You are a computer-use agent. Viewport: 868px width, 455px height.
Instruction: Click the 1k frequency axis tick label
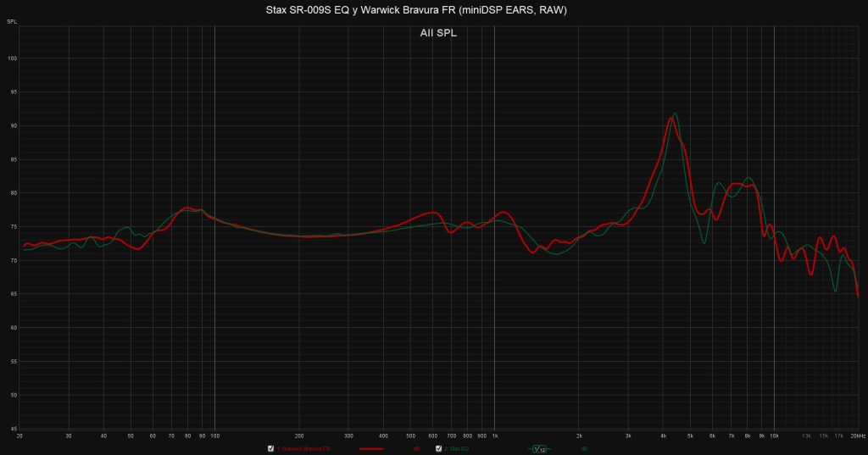[x=494, y=436]
